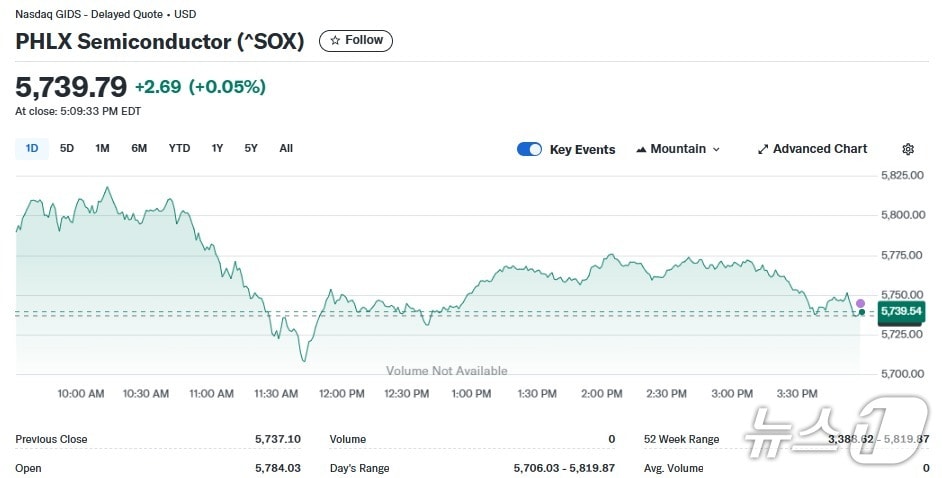Viewport: 942px width, 478px height.
Task: Click the purple key event dot
Action: coord(860,303)
